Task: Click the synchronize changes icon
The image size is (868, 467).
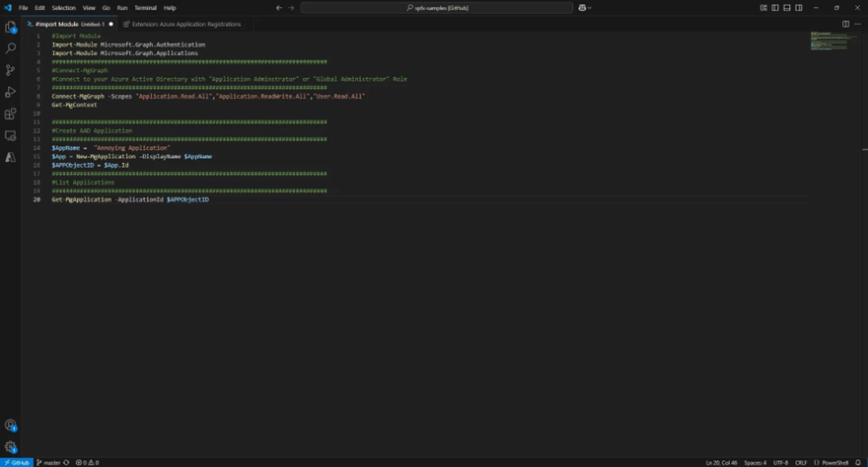Action: coord(66,463)
